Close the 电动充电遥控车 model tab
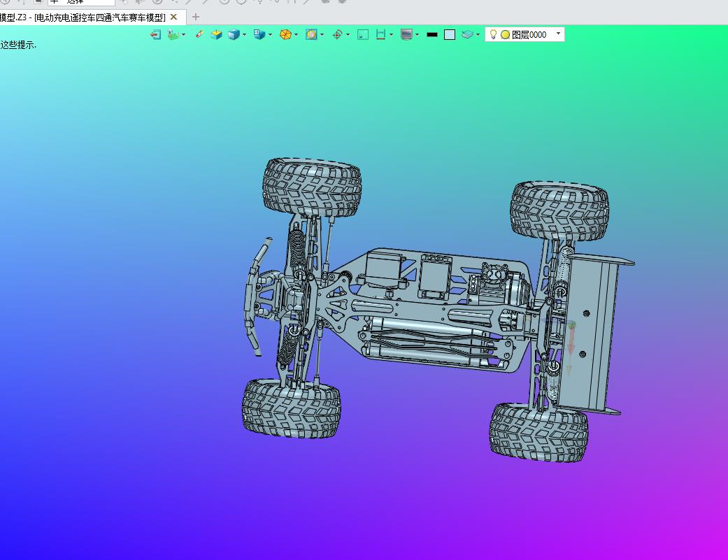 [173, 17]
